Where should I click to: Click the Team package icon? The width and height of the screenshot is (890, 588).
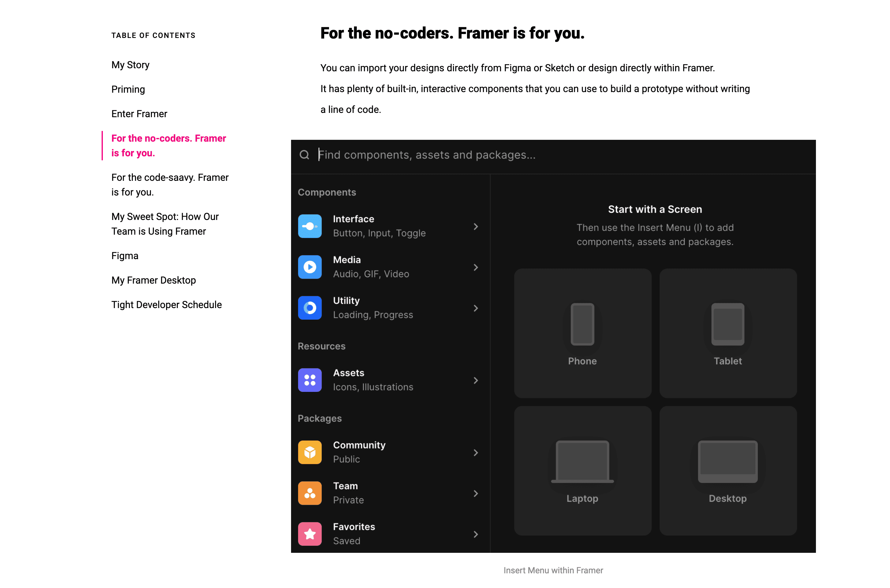point(309,493)
